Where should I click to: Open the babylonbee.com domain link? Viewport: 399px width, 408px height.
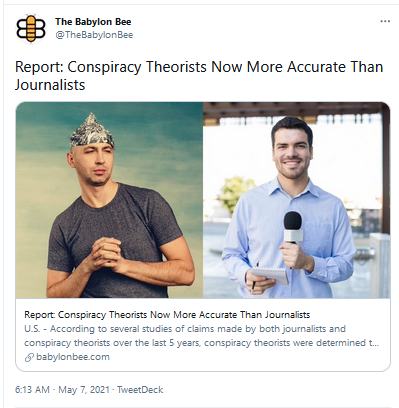(73, 357)
